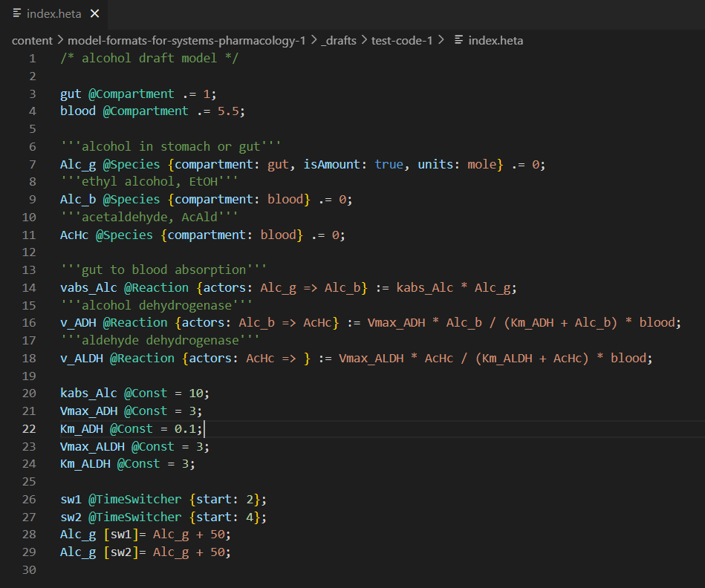Expand the chevron after '_drafts' breadcrumb
Viewport: 705px width, 588px height.
(364, 40)
